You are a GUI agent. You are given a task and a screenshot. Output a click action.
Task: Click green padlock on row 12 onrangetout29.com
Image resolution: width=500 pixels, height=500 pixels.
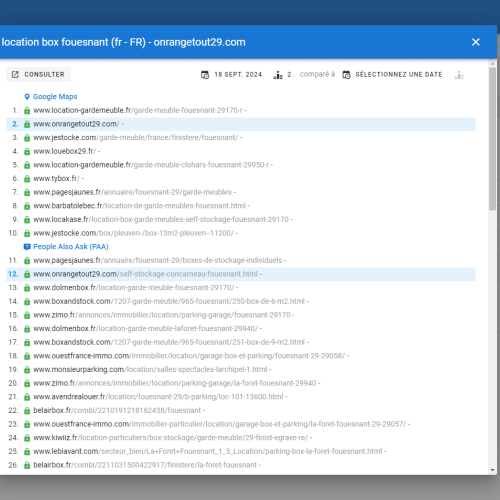27,274
